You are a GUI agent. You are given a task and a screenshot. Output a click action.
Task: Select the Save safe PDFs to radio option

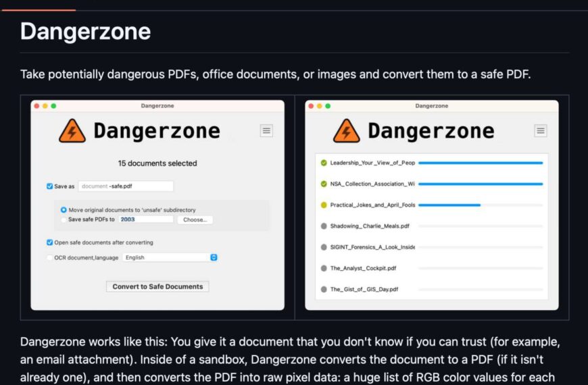(64, 220)
